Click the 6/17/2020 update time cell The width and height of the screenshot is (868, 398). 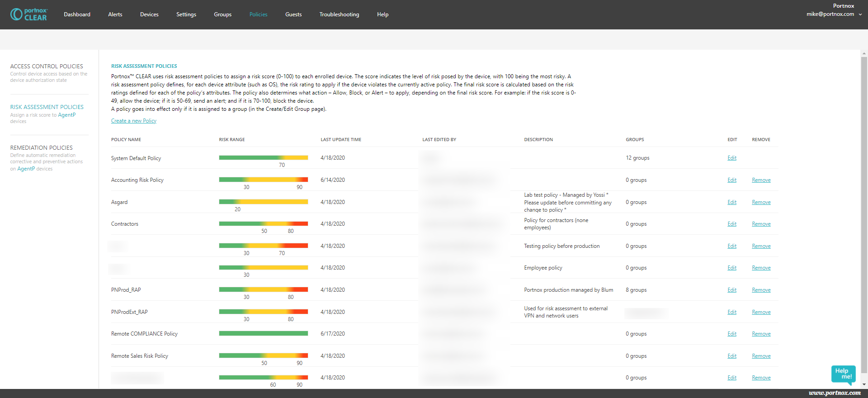pos(333,334)
